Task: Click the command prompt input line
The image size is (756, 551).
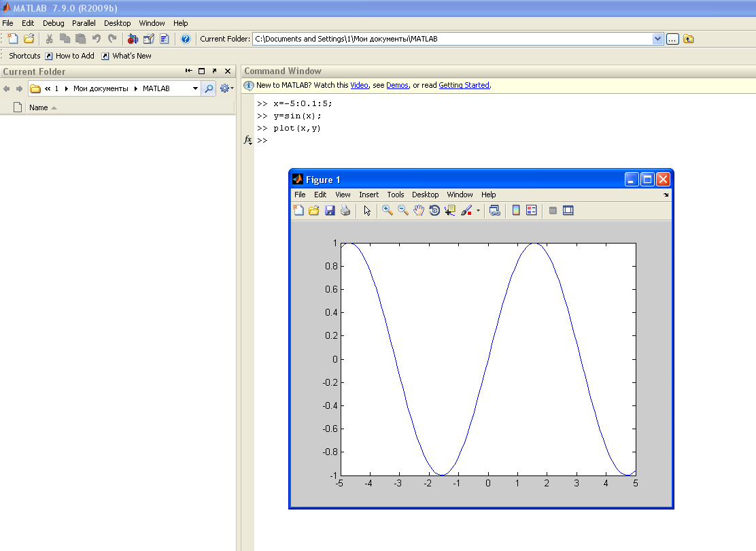Action: 505,140
